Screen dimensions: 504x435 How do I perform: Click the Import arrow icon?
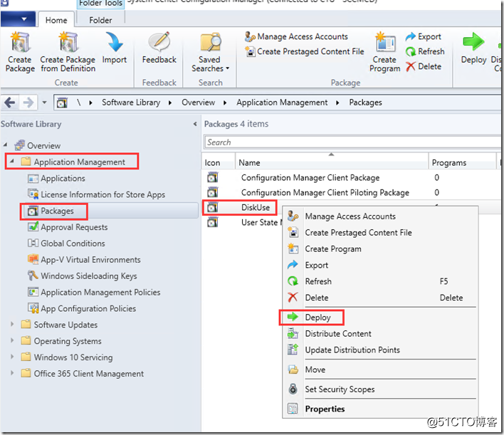point(114,42)
